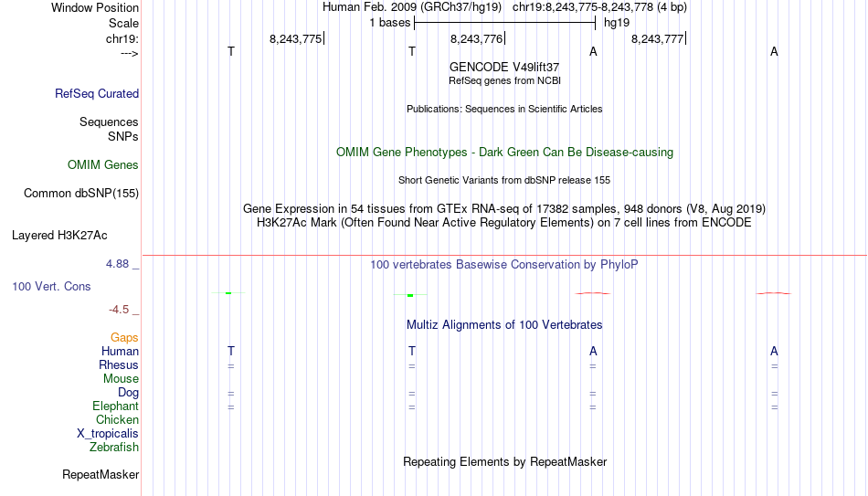Click the H3K27Ac Mark ENCODE track title

pos(504,223)
